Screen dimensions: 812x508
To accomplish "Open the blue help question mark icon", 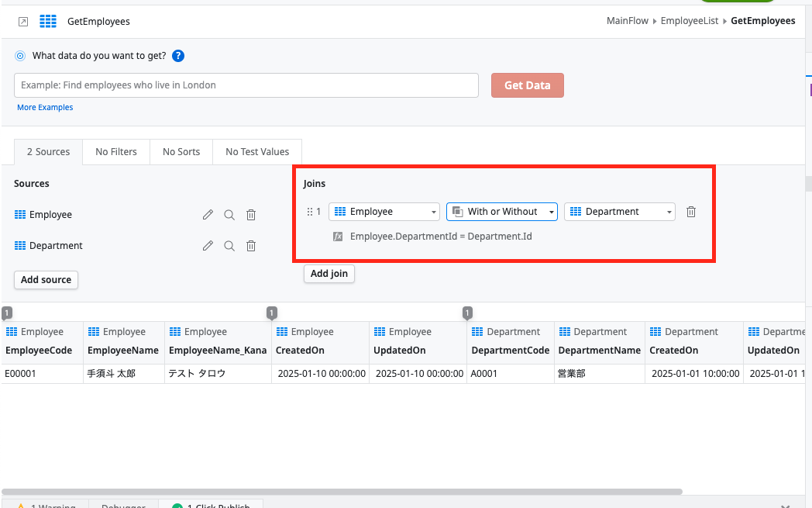I will 178,56.
